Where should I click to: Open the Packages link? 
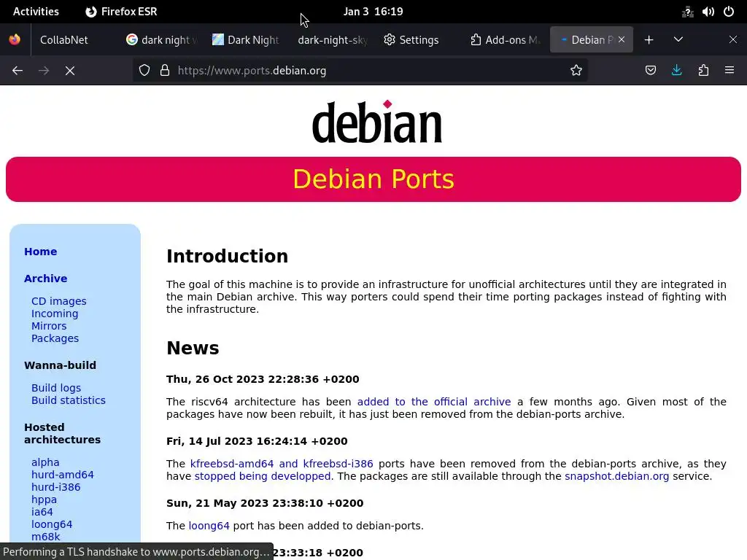(55, 338)
